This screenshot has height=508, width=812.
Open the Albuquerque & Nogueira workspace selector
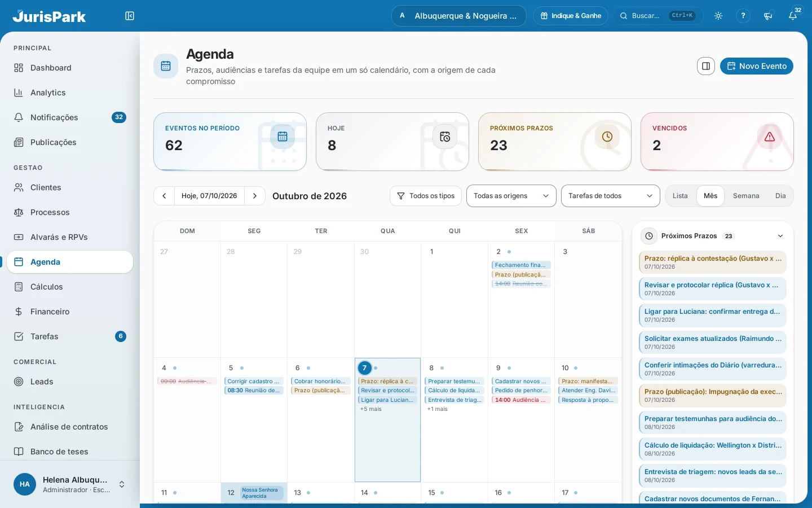(459, 16)
